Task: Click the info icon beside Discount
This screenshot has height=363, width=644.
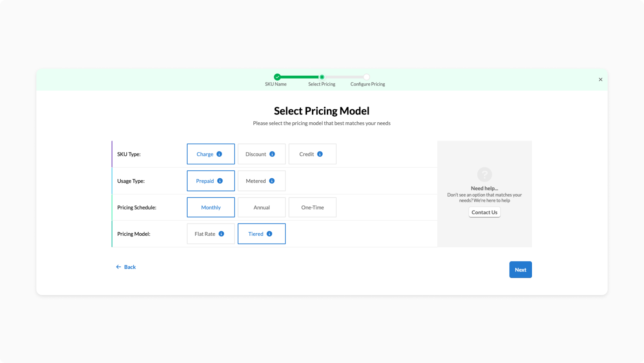Action: [272, 154]
